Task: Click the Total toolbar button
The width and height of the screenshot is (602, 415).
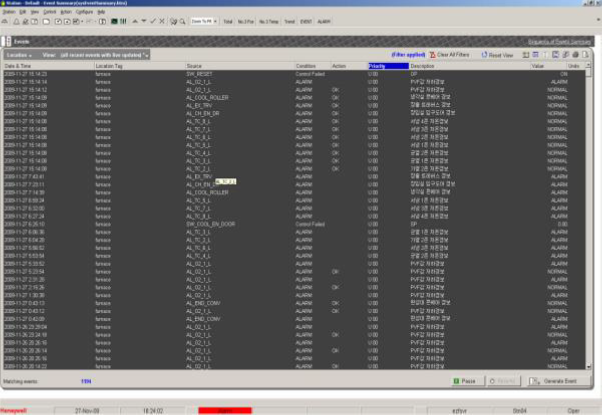Action: [228, 21]
